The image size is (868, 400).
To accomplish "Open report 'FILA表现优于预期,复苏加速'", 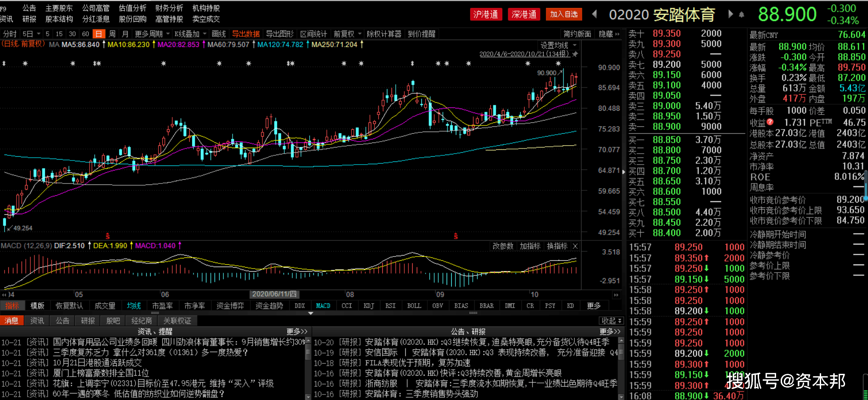I will (x=418, y=363).
